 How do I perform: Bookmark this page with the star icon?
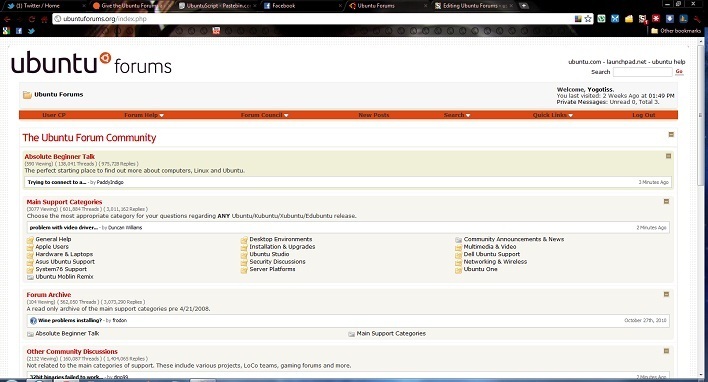point(587,19)
